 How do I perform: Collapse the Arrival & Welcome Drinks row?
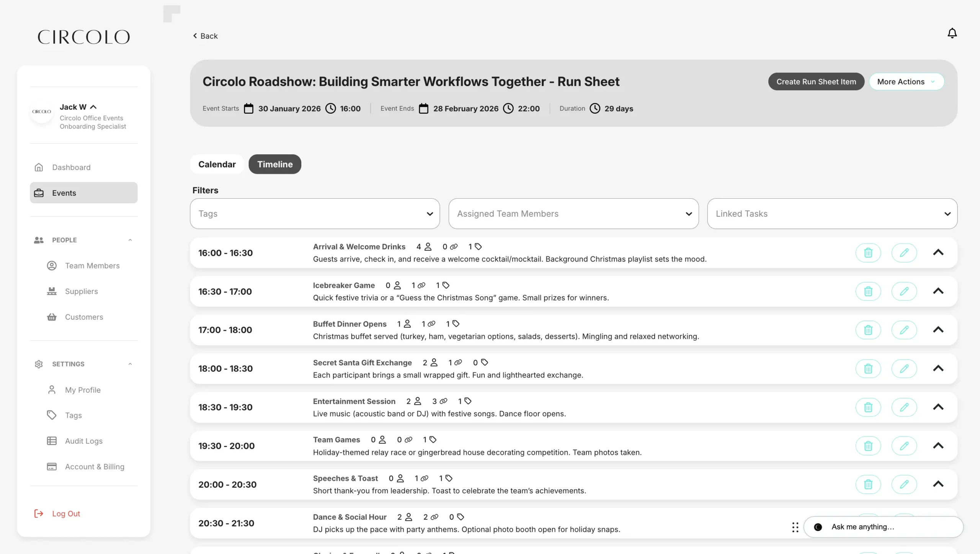pos(938,253)
